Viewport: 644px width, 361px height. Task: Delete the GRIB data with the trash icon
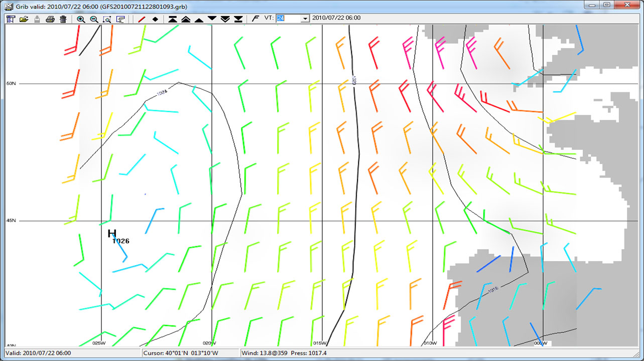[x=63, y=19]
